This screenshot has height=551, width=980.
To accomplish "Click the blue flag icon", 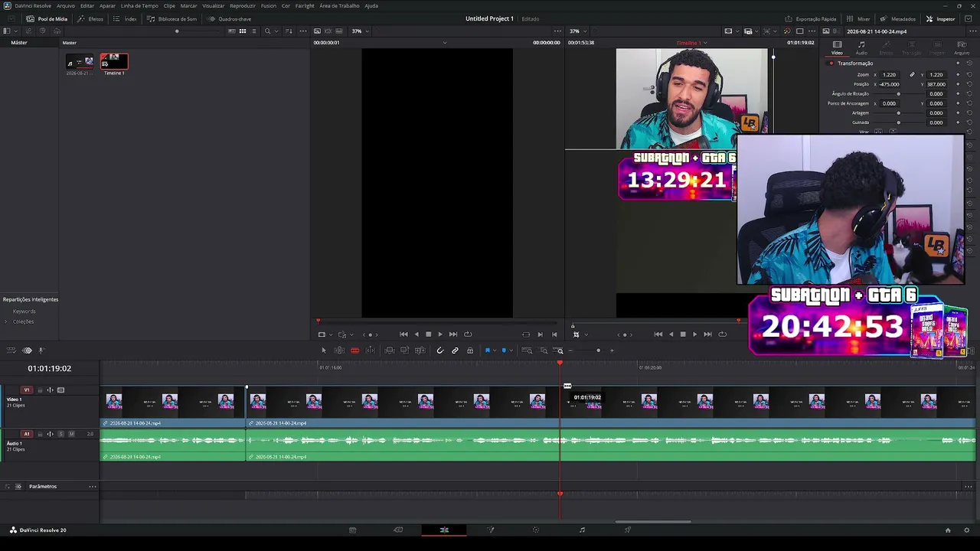I will pos(487,350).
